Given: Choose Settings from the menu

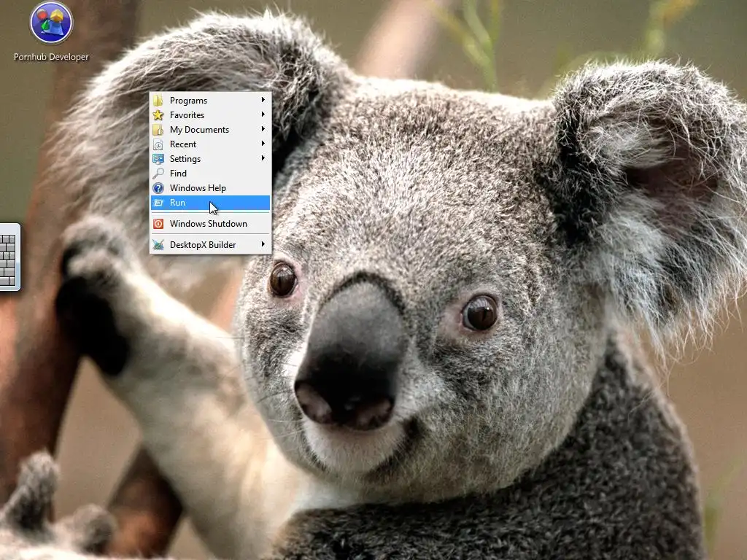Looking at the screenshot, I should click(211, 158).
